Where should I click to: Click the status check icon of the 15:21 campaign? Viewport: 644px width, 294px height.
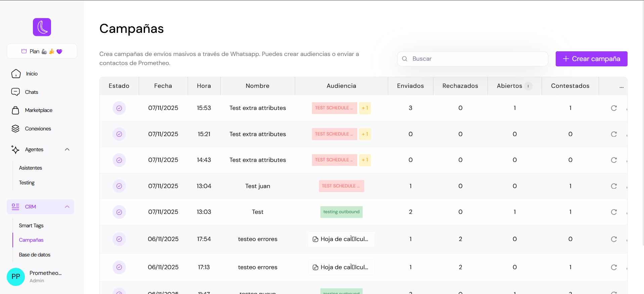[119, 134]
